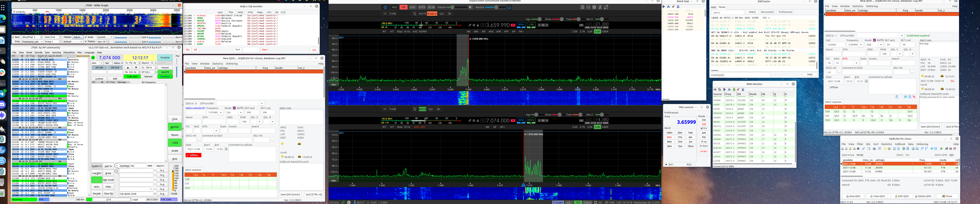Open the QSL menu in CQRLOG for Linux
This screenshot has width=980, height=204.
868,144
